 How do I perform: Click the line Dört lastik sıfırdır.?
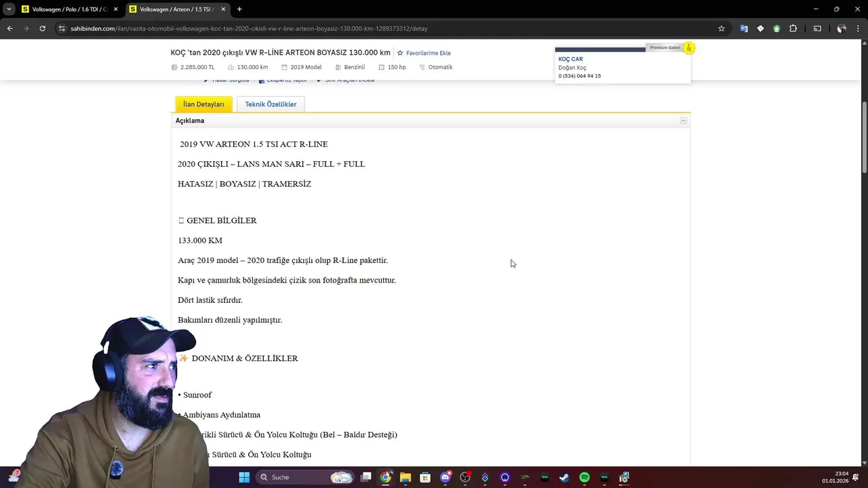click(210, 300)
